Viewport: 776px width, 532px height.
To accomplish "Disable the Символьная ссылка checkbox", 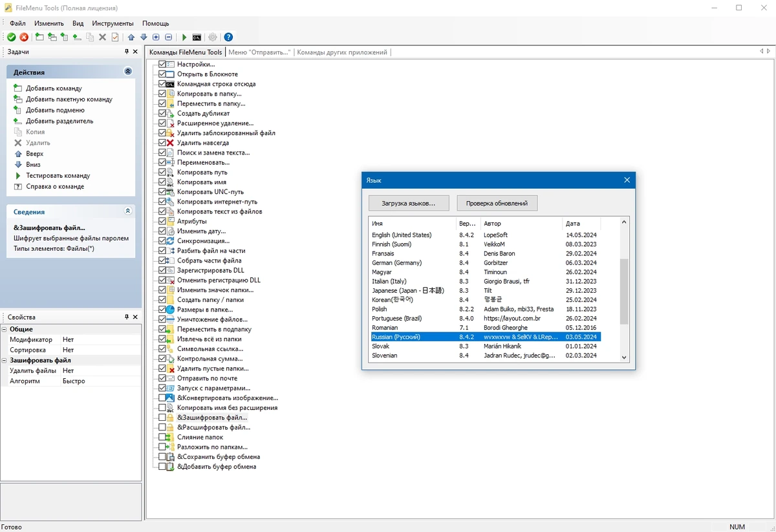I will point(162,349).
